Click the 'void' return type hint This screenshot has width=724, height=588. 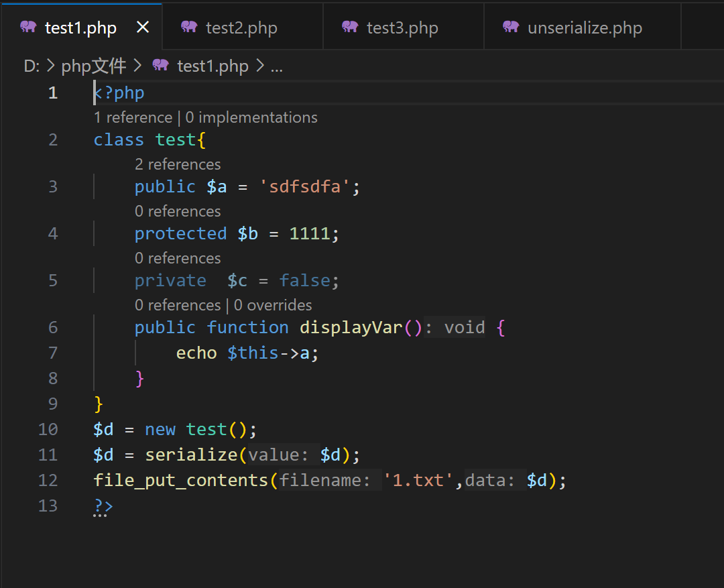(x=465, y=327)
